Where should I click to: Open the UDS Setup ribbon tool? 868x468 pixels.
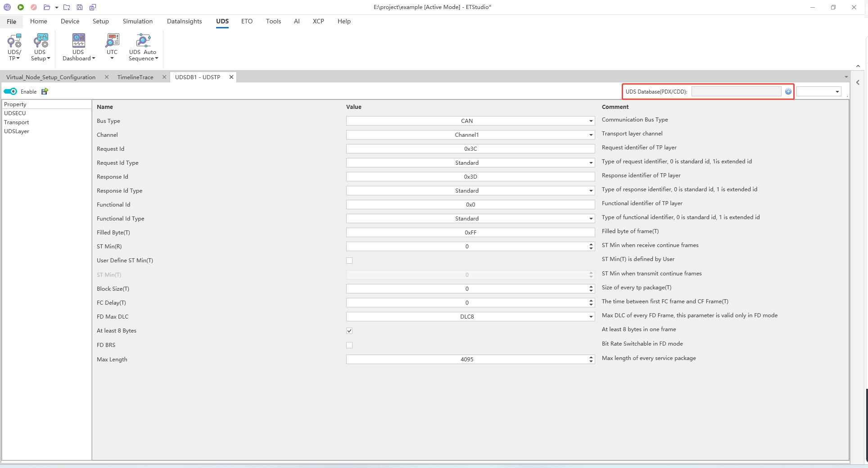(41, 47)
